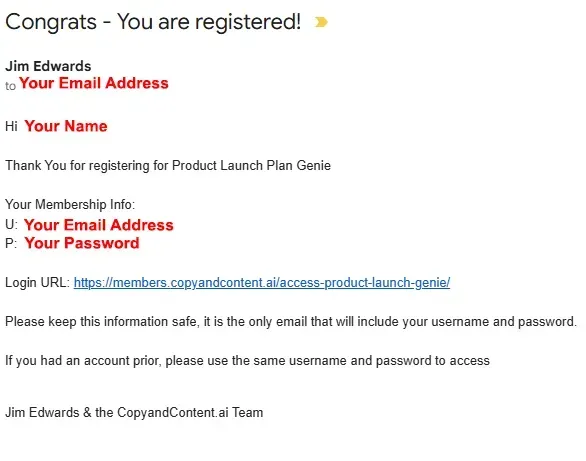The height and width of the screenshot is (461, 586).
Task: Click the 'Please keep this information safe' line
Action: (291, 322)
